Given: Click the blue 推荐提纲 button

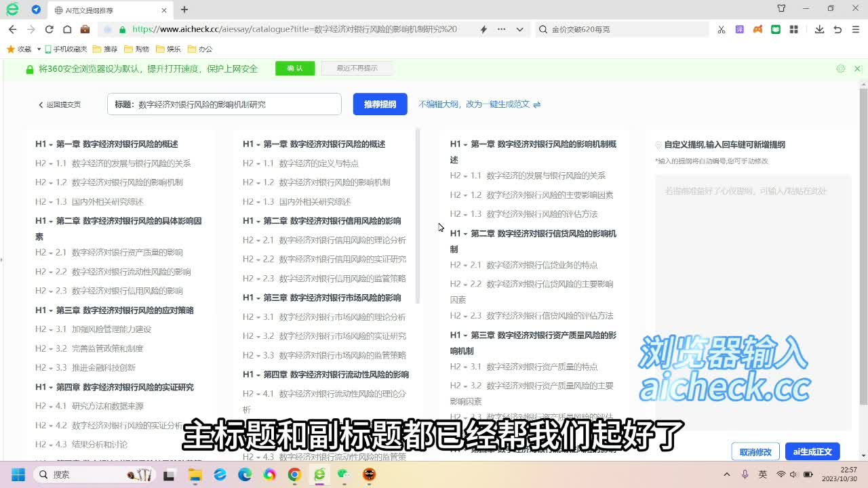Looking at the screenshot, I should point(380,104).
